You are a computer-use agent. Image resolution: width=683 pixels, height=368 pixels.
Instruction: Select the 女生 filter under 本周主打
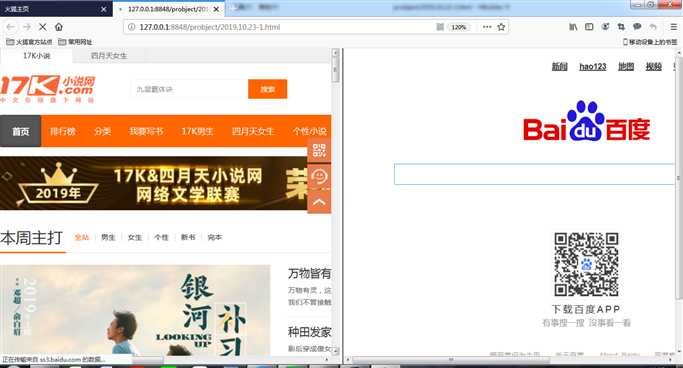(135, 237)
